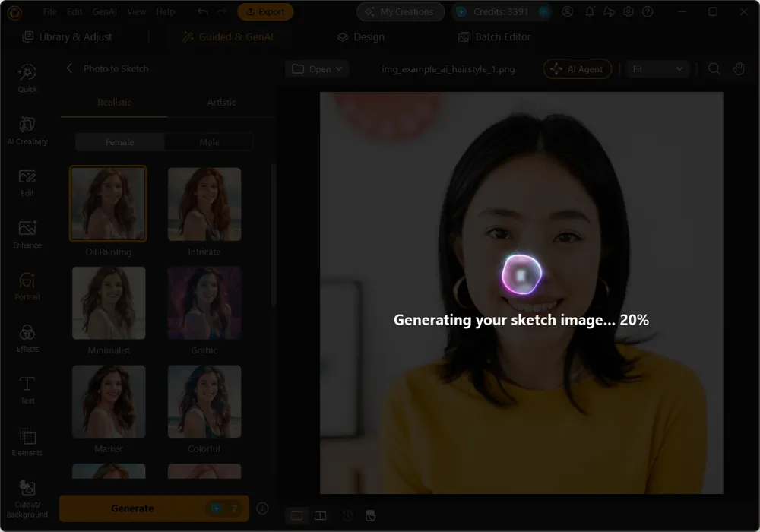Open the Enhance tools
This screenshot has width=760, height=532.
click(x=27, y=235)
